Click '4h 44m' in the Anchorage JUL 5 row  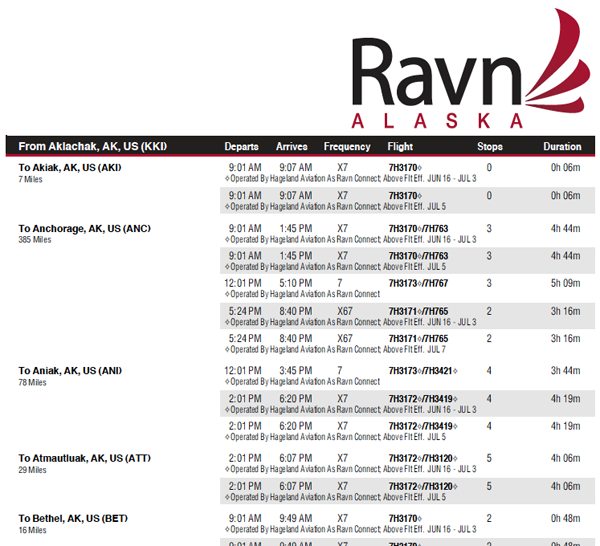565,256
